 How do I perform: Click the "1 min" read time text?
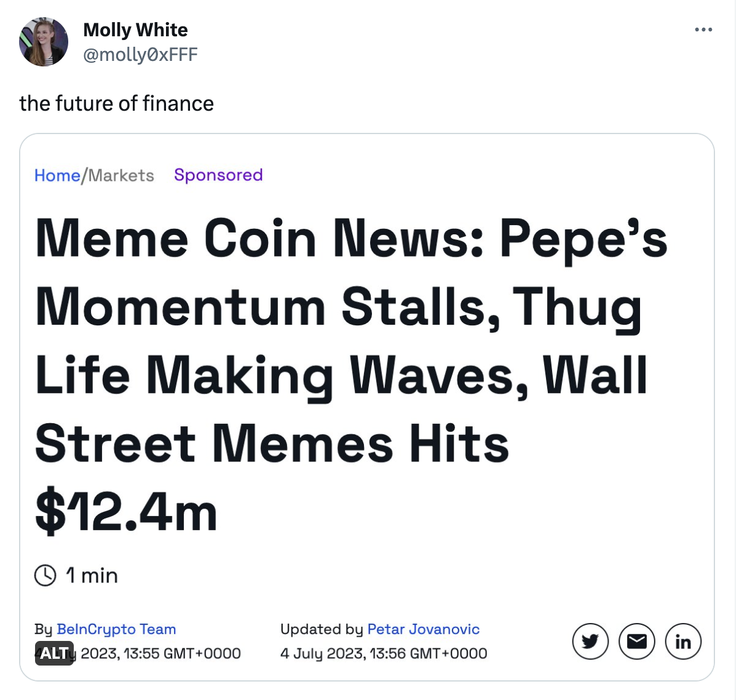tap(92, 576)
